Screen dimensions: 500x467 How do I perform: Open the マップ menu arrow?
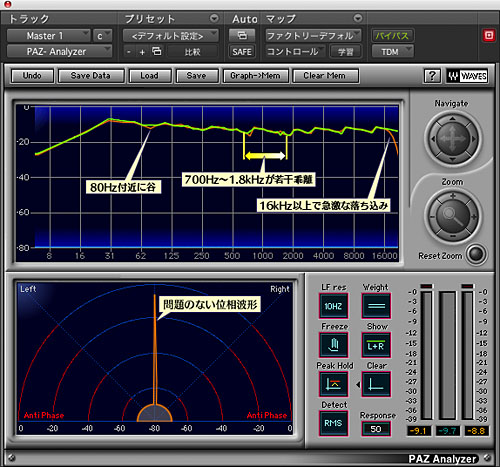point(358,18)
